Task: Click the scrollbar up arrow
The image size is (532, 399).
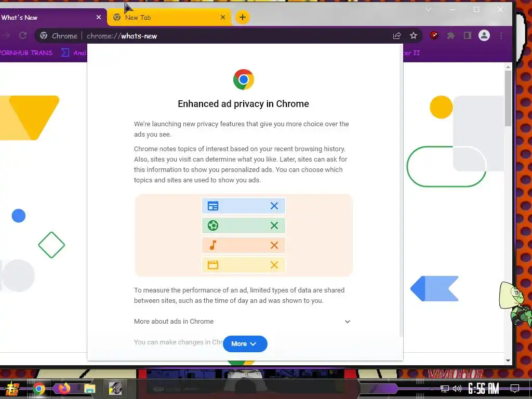Action: [508, 67]
